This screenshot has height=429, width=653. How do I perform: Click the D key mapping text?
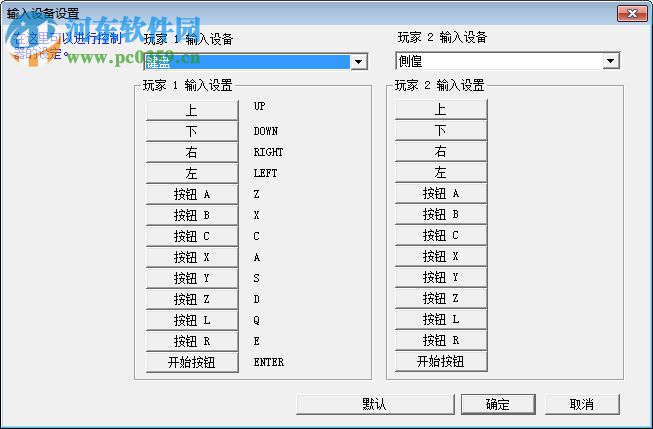click(257, 299)
